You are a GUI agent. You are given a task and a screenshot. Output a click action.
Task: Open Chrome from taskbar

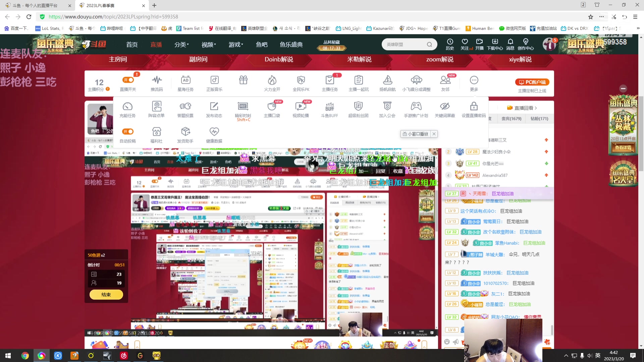[x=25, y=356]
